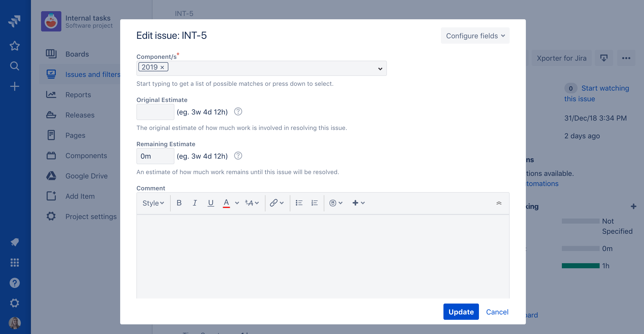
Task: Open the Style dropdown in comment toolbar
Action: tap(153, 203)
